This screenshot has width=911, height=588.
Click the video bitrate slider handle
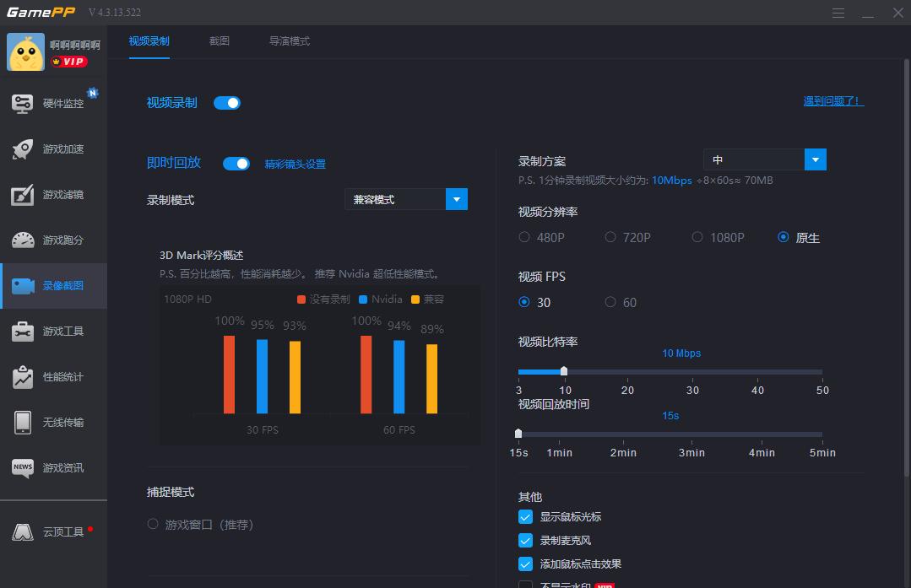(564, 371)
